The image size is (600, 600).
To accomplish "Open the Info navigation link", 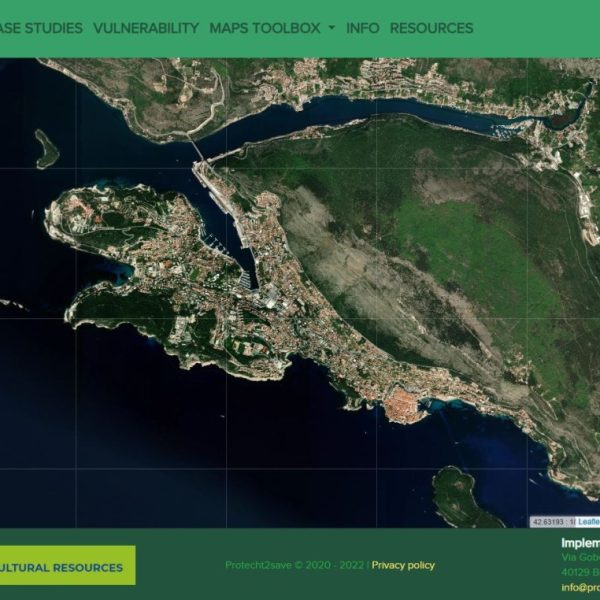I will pyautogui.click(x=362, y=28).
